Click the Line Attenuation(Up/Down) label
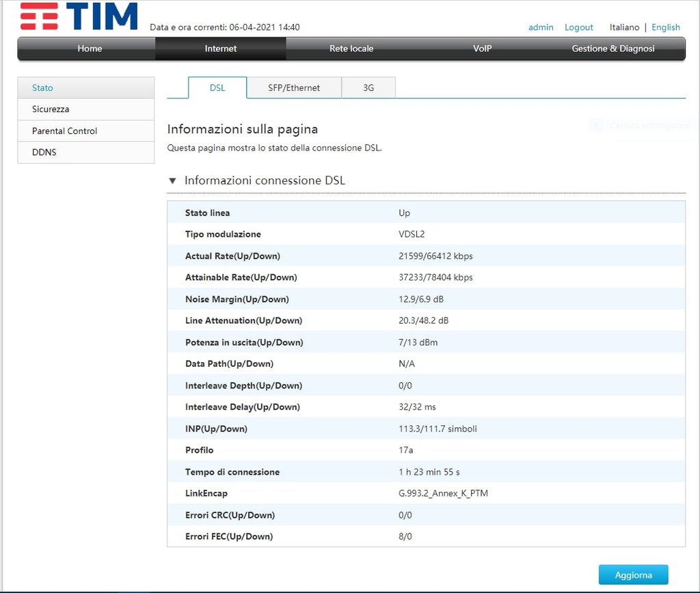 coord(244,321)
